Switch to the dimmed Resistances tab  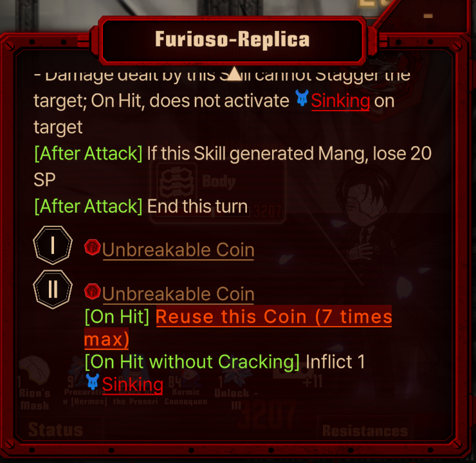(365, 431)
